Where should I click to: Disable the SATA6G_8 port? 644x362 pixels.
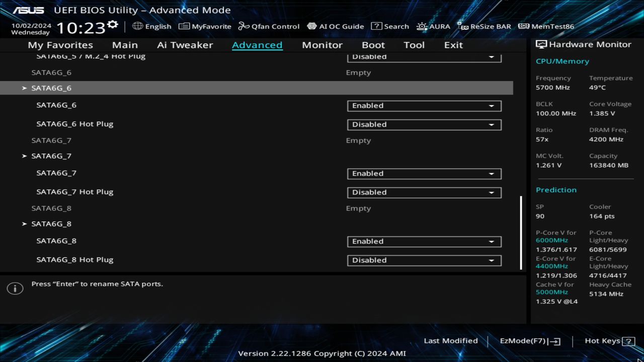click(x=424, y=241)
